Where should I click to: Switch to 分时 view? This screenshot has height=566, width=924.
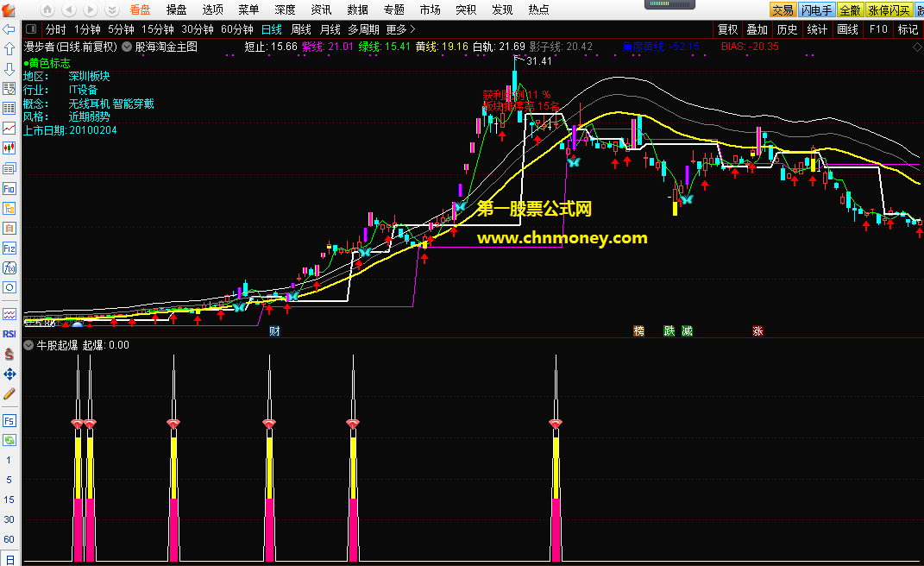click(55, 29)
